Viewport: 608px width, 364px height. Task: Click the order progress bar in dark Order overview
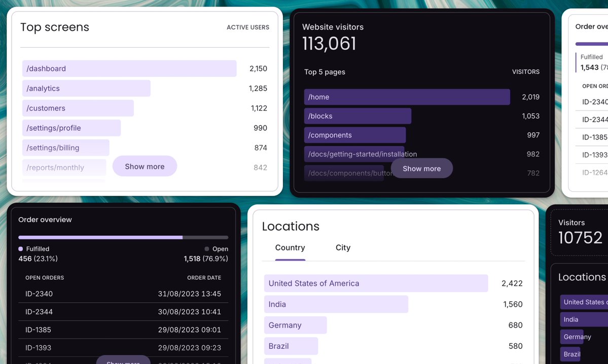coord(123,237)
